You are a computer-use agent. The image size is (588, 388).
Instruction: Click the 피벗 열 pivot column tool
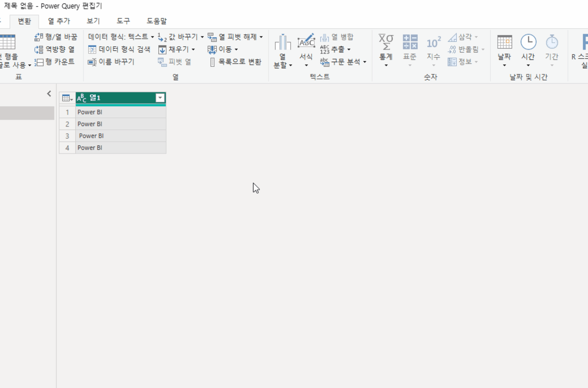click(x=175, y=62)
